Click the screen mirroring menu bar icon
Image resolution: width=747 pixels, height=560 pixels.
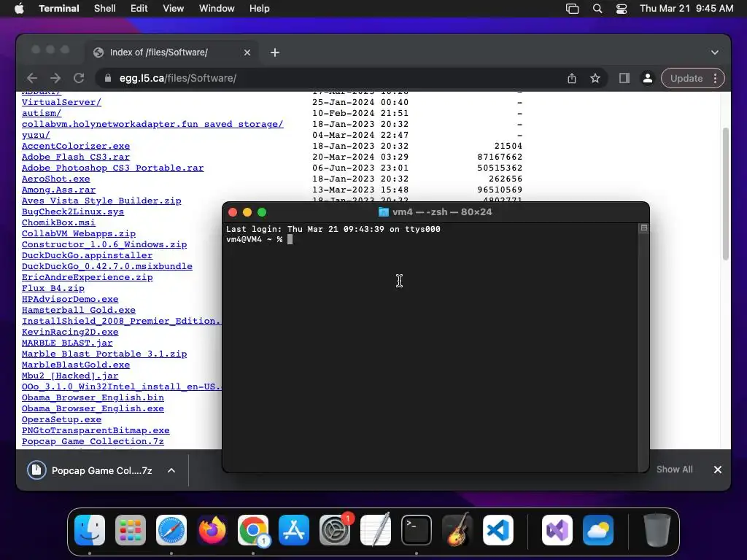click(x=572, y=9)
